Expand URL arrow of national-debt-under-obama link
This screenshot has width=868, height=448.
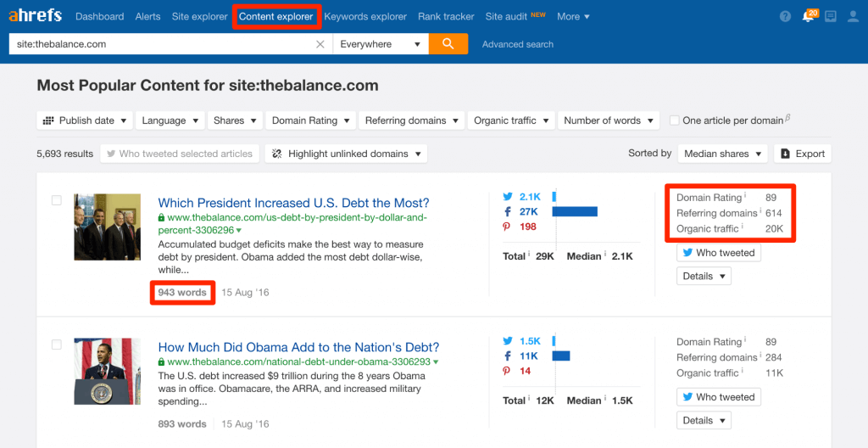[436, 362]
